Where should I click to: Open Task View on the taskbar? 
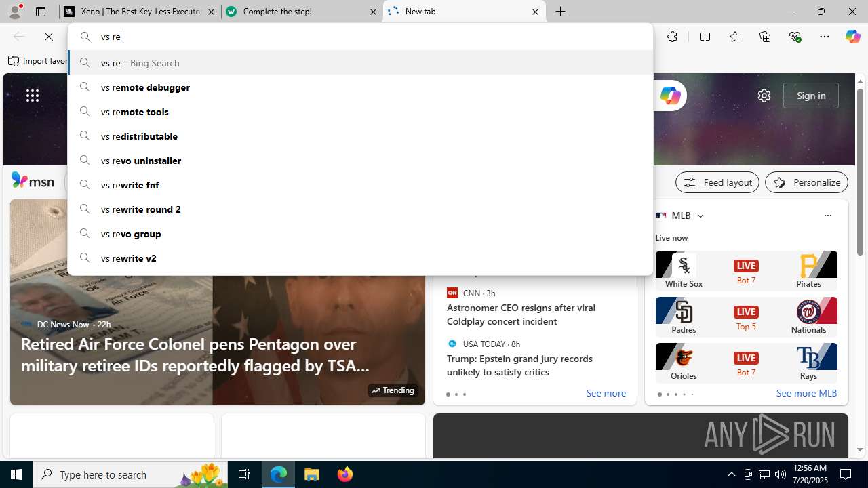(244, 474)
